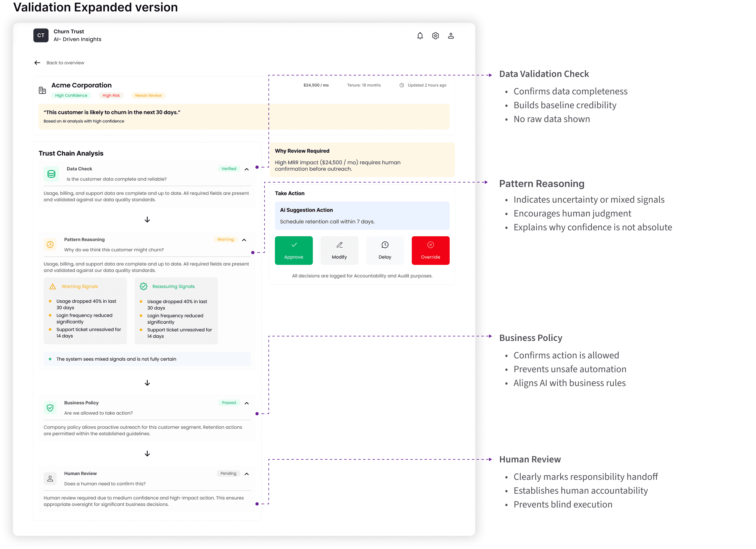Click the green Data Check database icon
Image resolution: width=756 pixels, height=549 pixels.
coord(51,174)
